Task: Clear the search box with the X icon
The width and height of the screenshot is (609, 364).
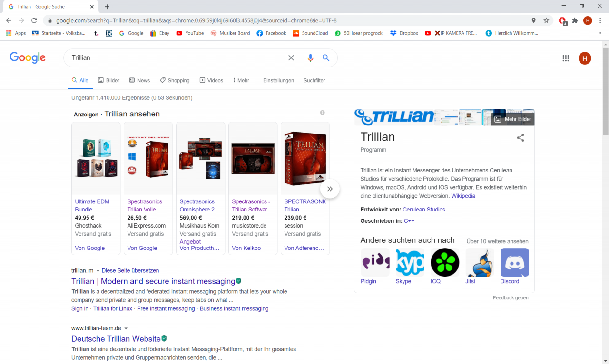Action: [291, 58]
